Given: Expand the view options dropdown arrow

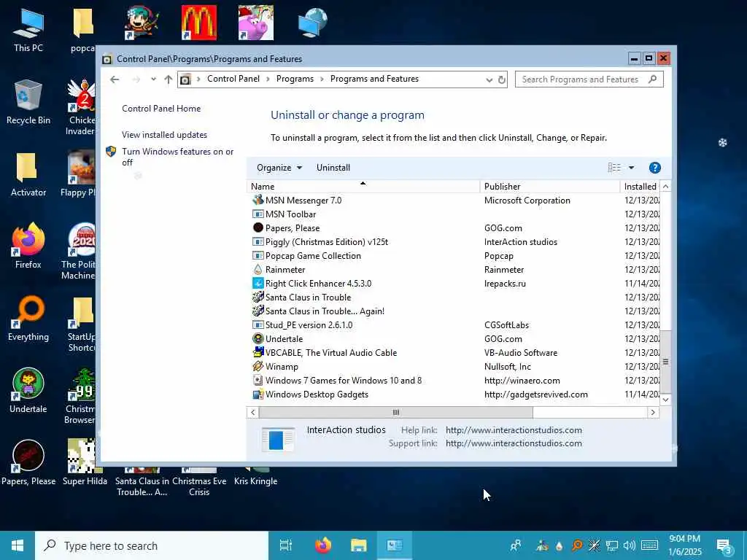Looking at the screenshot, I should tap(631, 168).
